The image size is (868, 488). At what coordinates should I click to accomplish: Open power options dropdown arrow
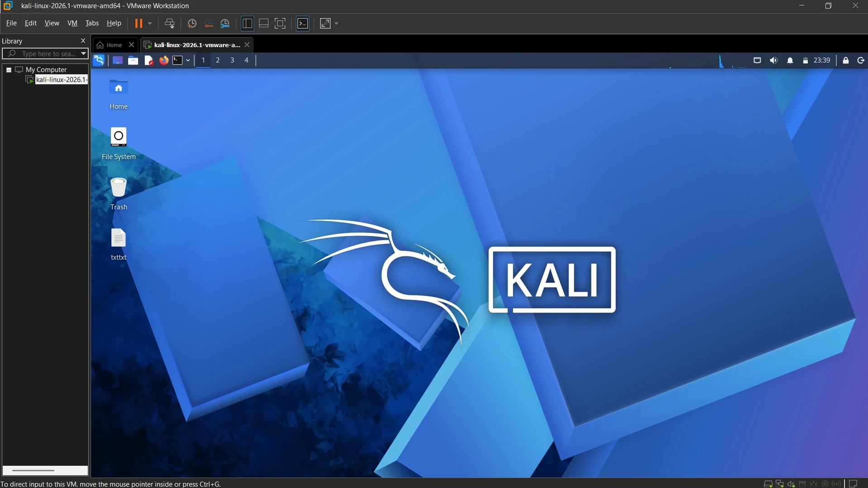tap(150, 24)
